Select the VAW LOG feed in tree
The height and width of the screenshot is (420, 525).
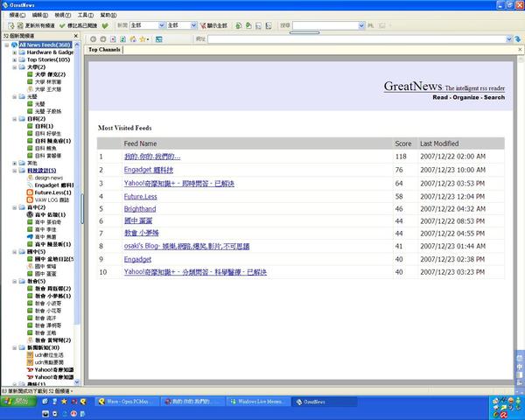point(52,200)
